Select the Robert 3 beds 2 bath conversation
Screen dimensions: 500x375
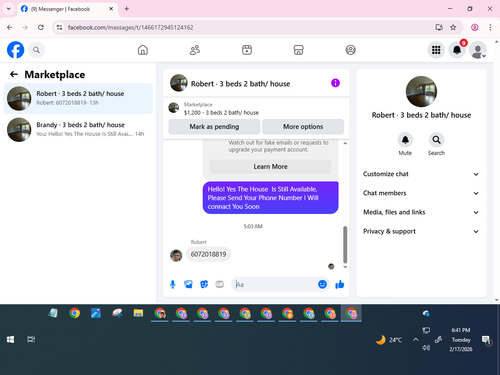[78, 98]
